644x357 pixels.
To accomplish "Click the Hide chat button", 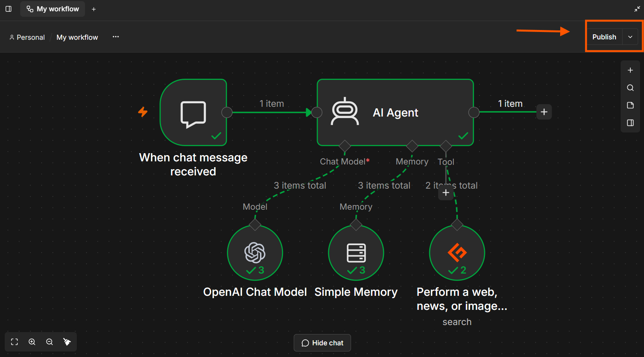I will point(322,343).
